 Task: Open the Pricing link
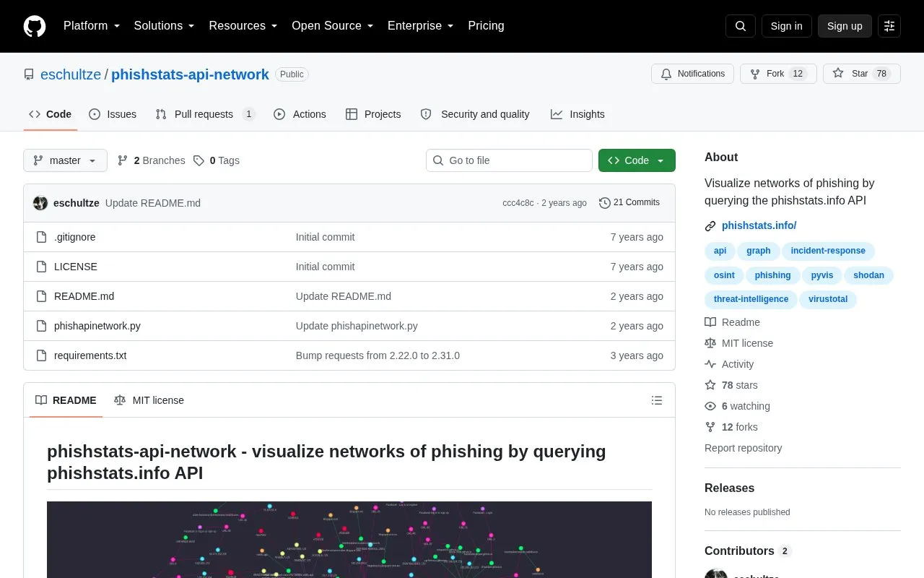[486, 26]
